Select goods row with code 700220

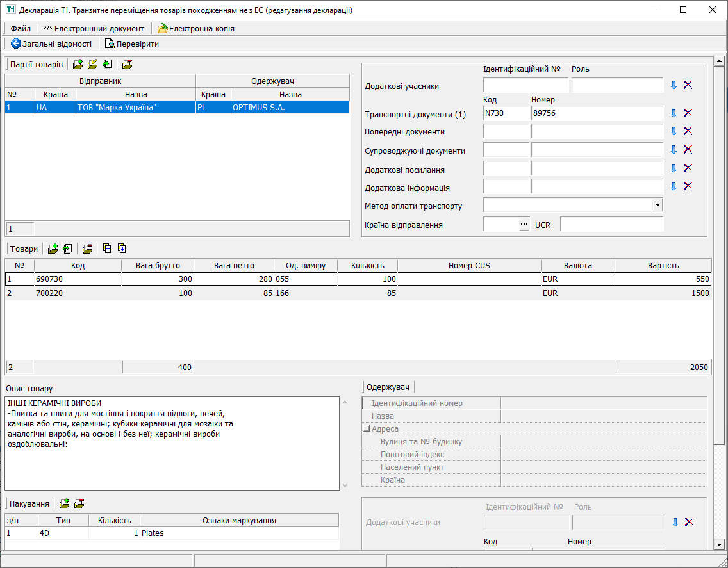click(358, 293)
